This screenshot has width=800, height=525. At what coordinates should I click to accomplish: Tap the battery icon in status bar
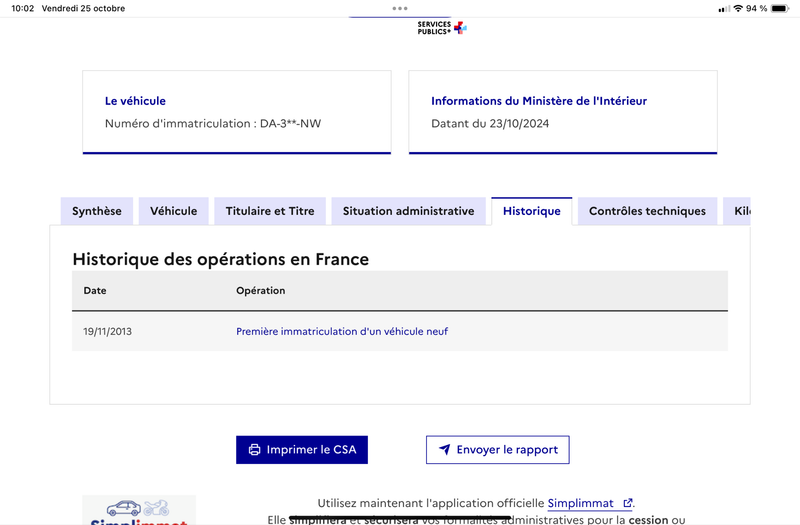coord(780,8)
